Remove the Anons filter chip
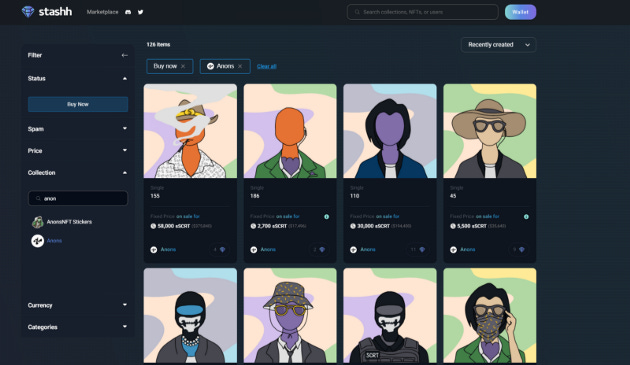This screenshot has height=365, width=630. [240, 66]
